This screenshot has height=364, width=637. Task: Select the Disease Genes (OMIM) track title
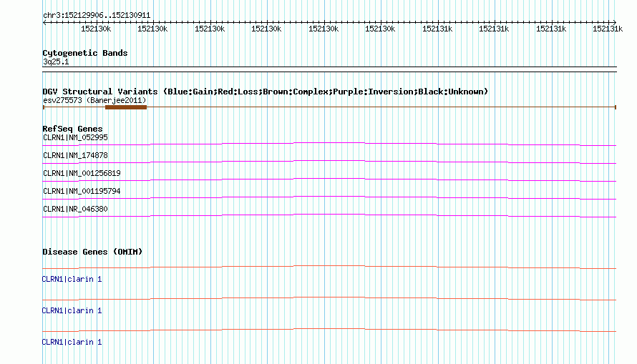pos(92,252)
